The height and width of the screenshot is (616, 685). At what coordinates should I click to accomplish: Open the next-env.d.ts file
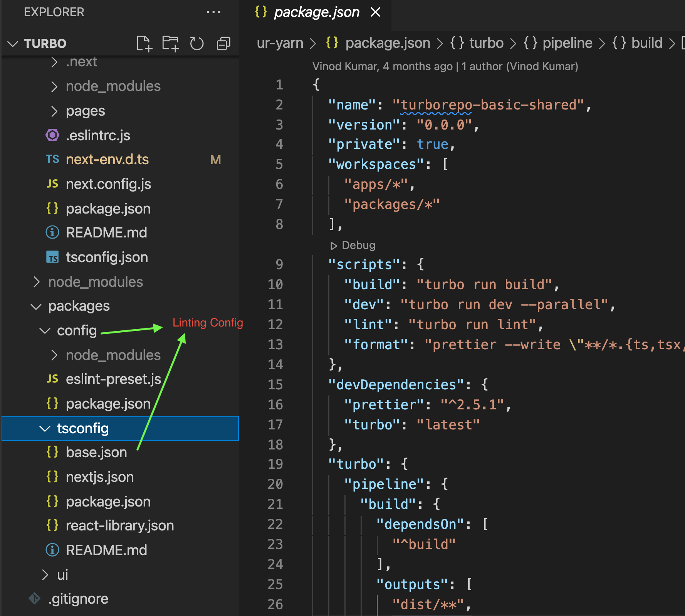(x=120, y=160)
